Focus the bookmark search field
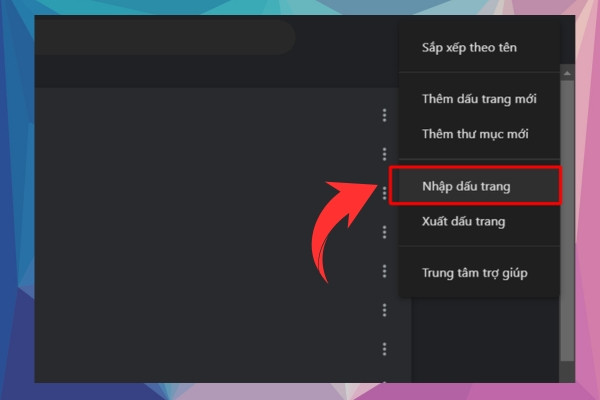600x400 pixels. (x=165, y=37)
